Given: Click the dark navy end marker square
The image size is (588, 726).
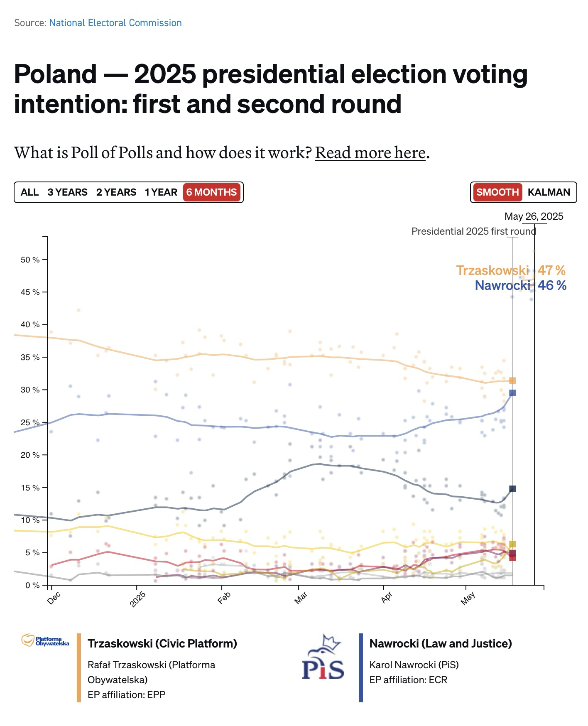Looking at the screenshot, I should click(x=512, y=489).
